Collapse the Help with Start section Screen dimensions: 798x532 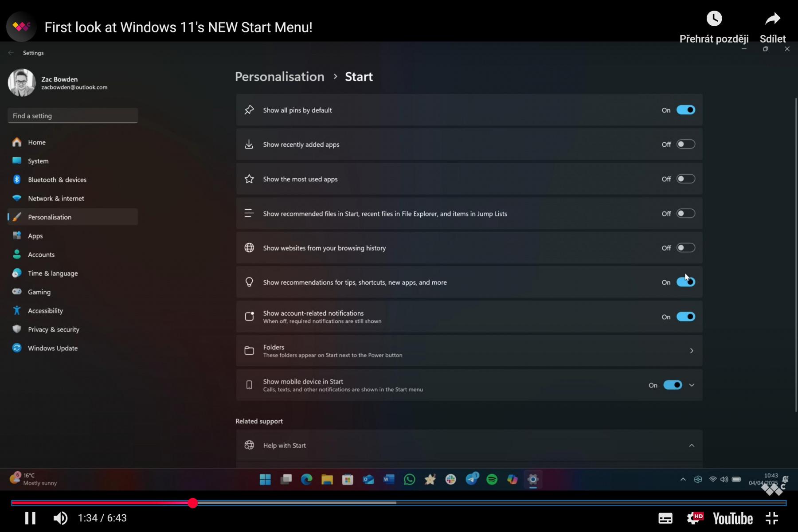[x=692, y=446]
